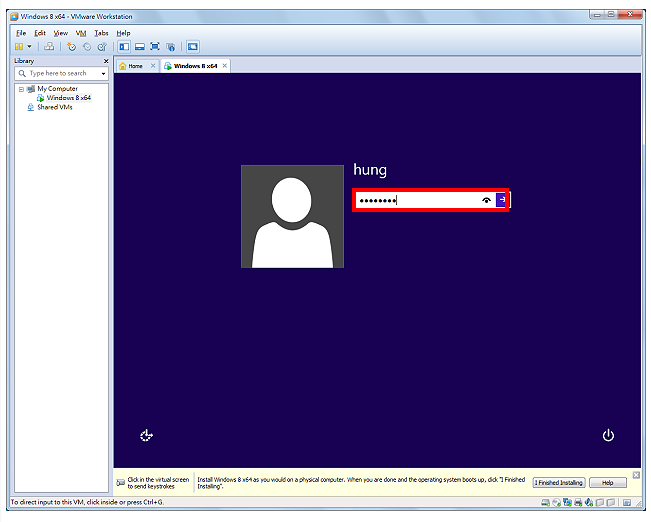Click the Unity mode toolbar icon
Viewport: 651px width, 522px height.
[x=170, y=47]
